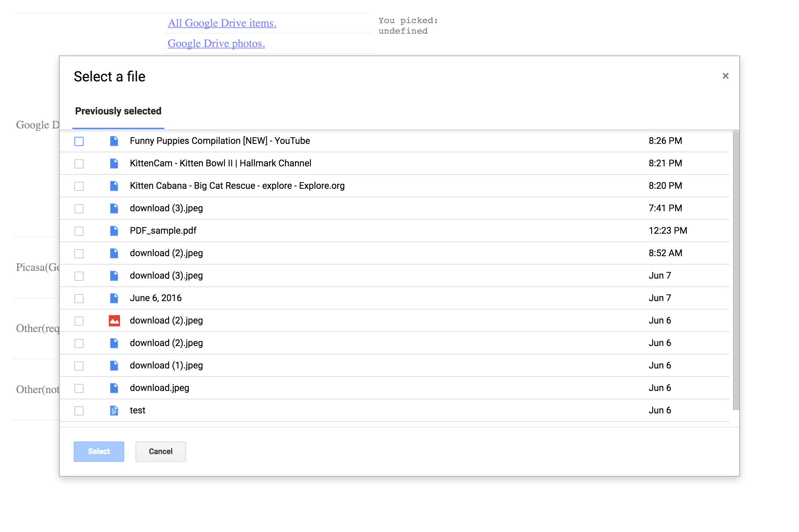Check the box for download (1).jpeg
This screenshot has width=799, height=532.
coord(79,366)
